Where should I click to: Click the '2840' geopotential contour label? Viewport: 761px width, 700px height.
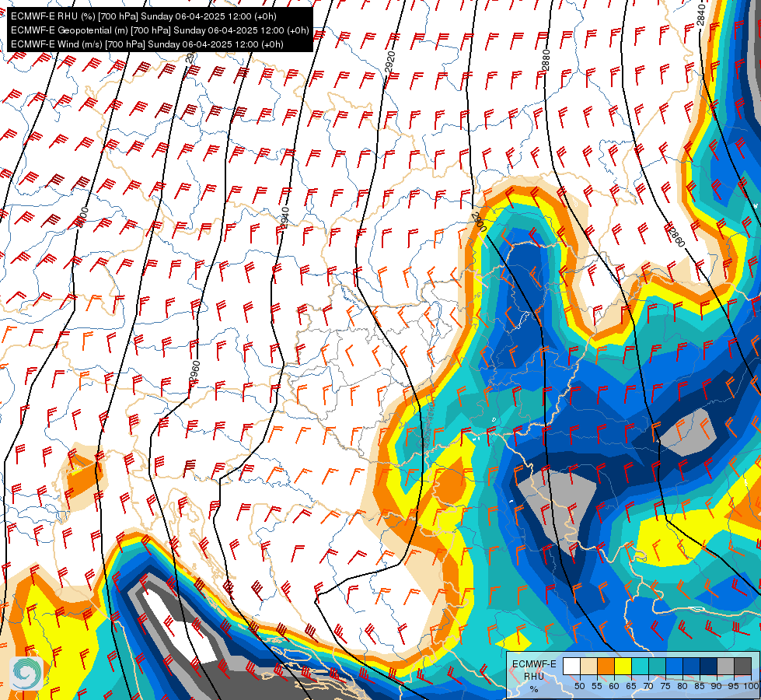(701, 15)
